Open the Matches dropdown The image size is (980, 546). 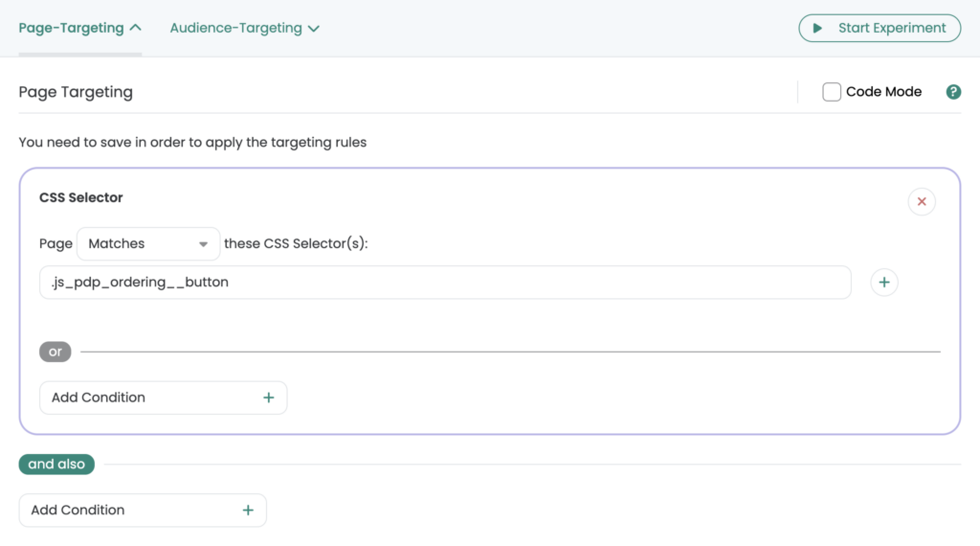point(148,244)
